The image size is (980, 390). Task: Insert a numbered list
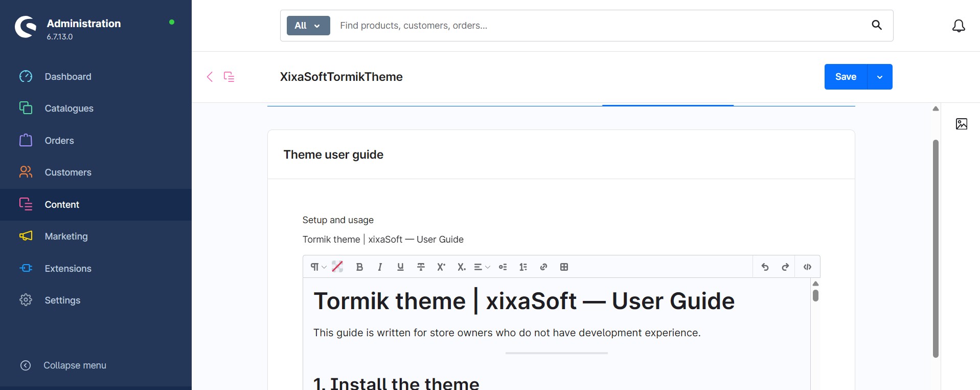pos(523,267)
